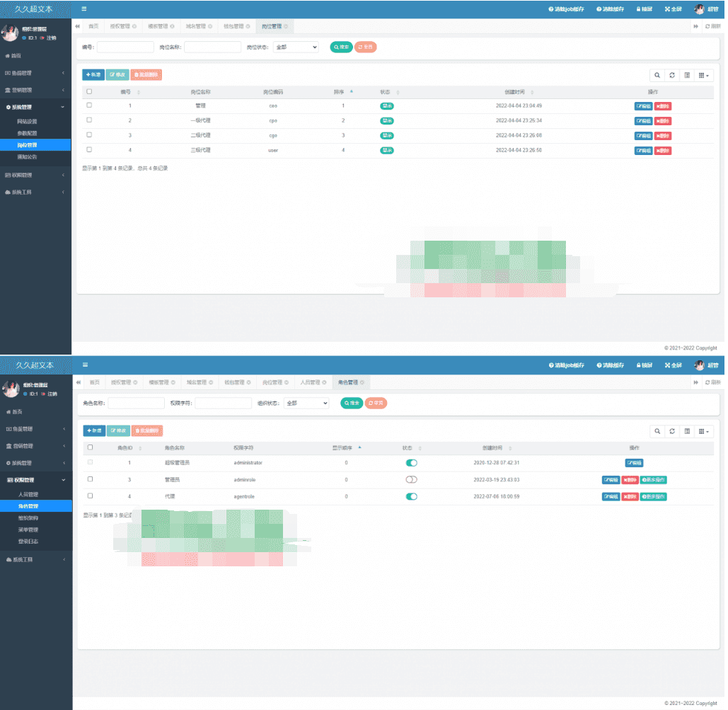The height and width of the screenshot is (710, 728).
Task: Check the cpo row checkbox
Action: pyautogui.click(x=89, y=120)
